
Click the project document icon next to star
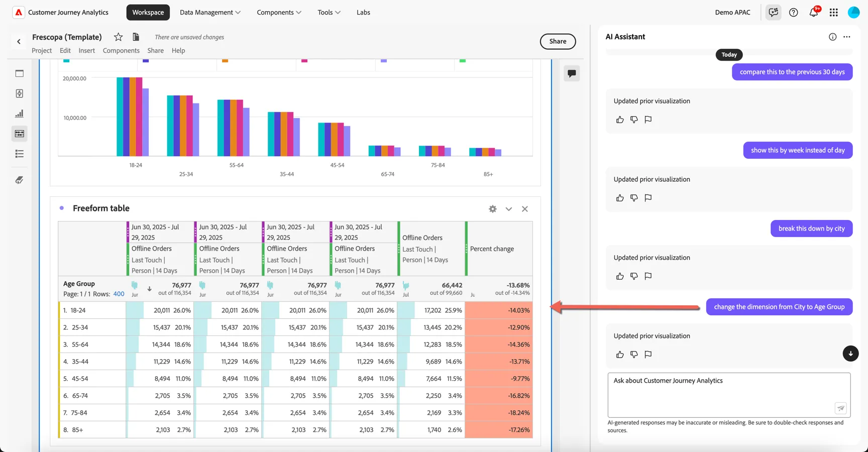[136, 37]
